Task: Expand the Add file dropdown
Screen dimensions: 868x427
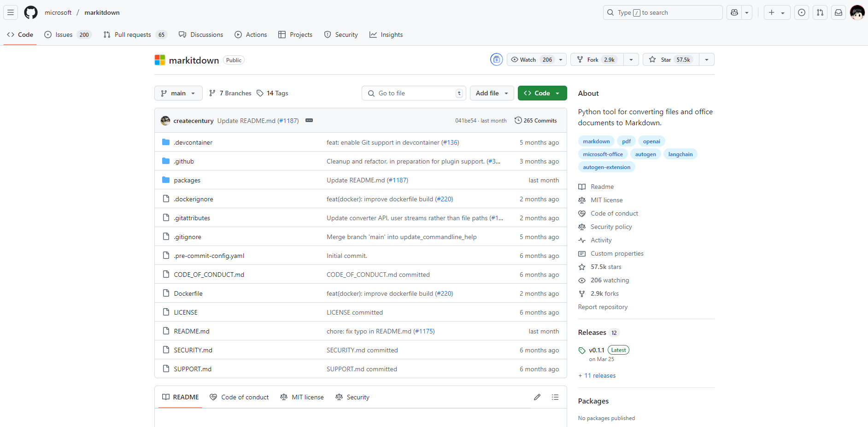Action: 492,93
